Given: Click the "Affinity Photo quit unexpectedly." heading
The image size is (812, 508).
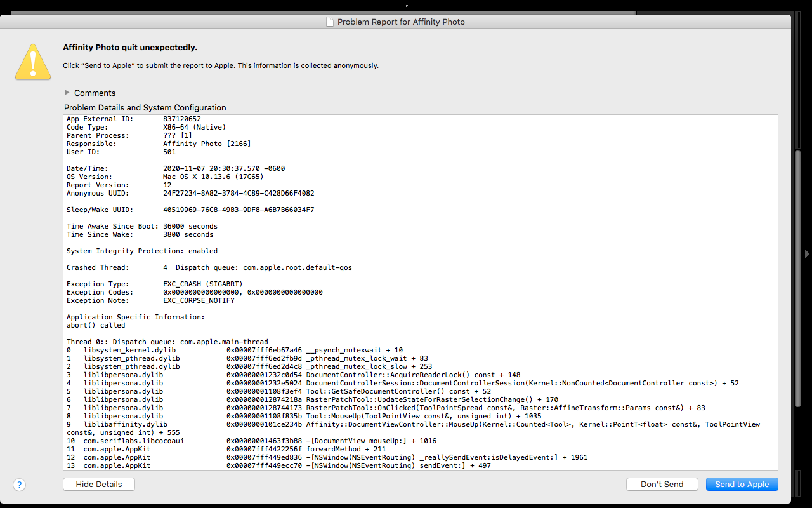Looking at the screenshot, I should click(130, 48).
